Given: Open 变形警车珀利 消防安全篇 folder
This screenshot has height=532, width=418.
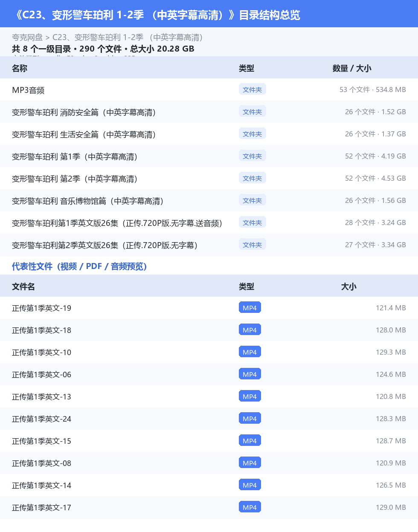Looking at the screenshot, I should 209,112.
